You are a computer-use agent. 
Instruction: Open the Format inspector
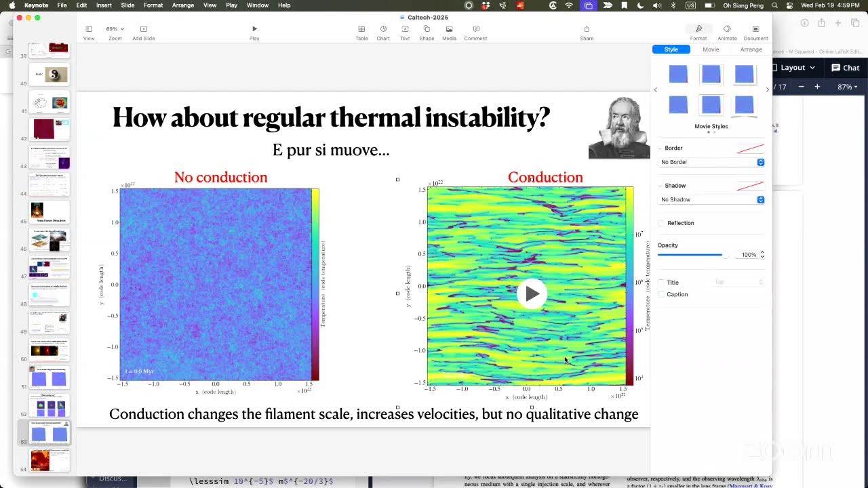pos(698,33)
